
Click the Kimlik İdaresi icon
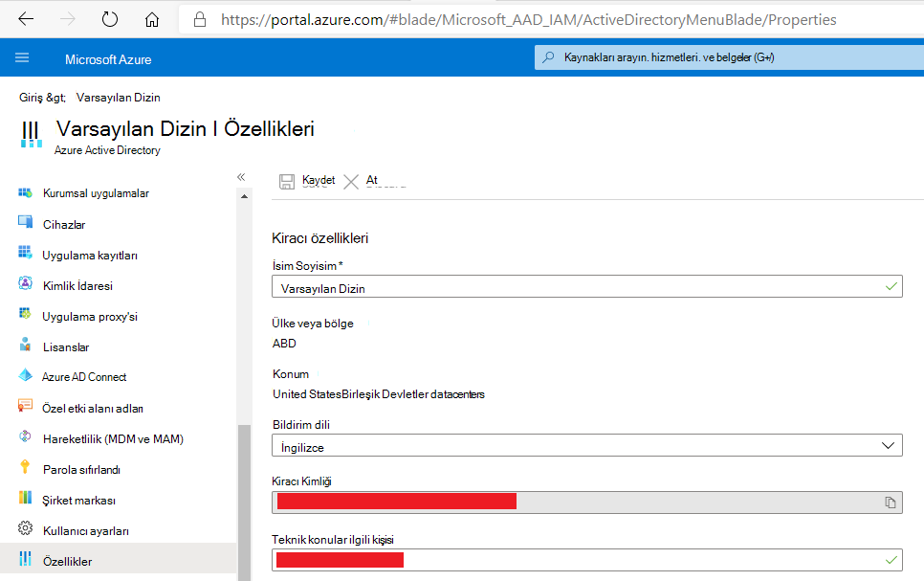tap(25, 283)
